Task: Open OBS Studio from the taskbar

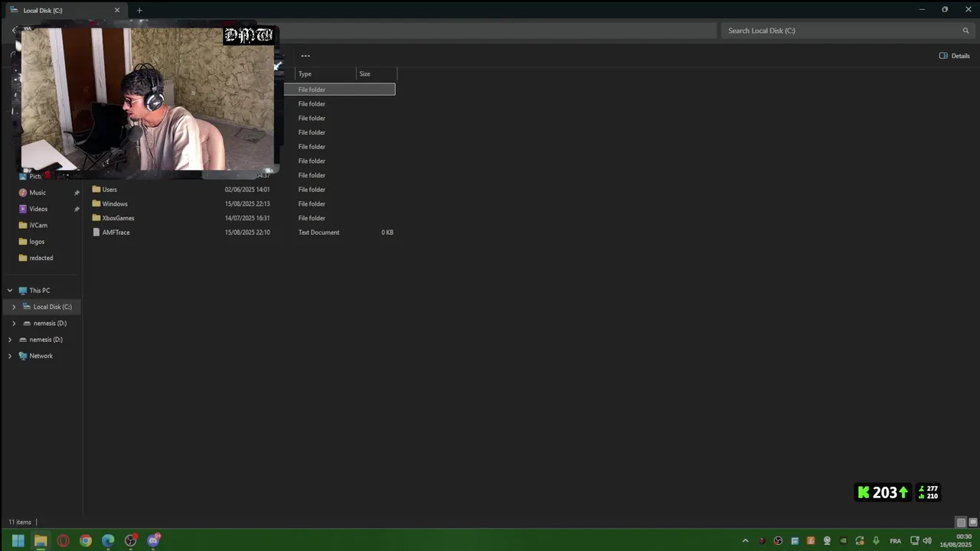Action: pyautogui.click(x=131, y=541)
